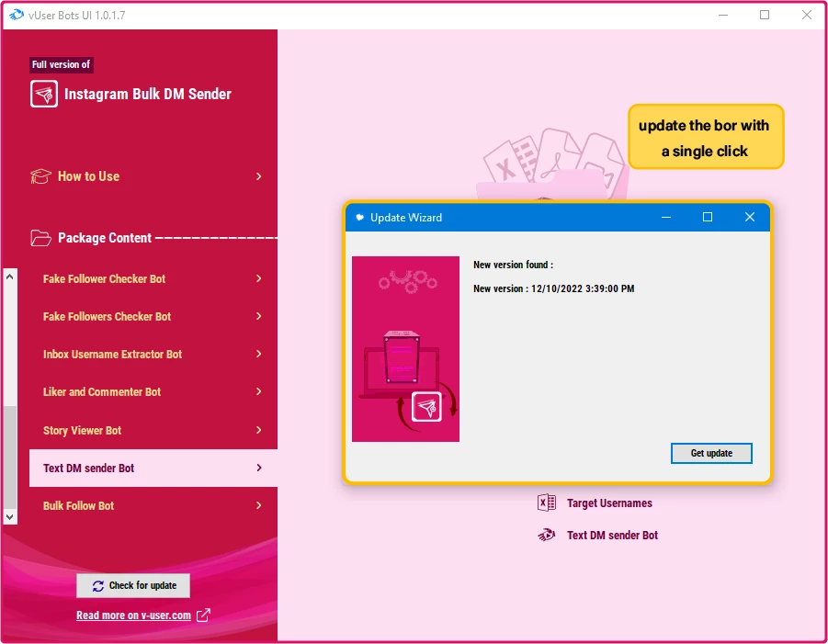Minimize the Update Wizard dialog
Viewport: 828px width, 644px height.
pyautogui.click(x=666, y=217)
